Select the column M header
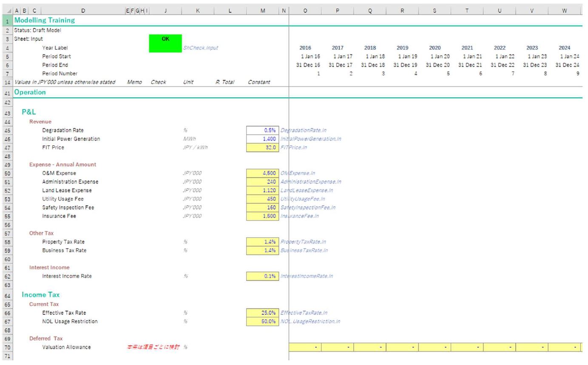Viewport: 588px width, 365px height. click(x=262, y=11)
